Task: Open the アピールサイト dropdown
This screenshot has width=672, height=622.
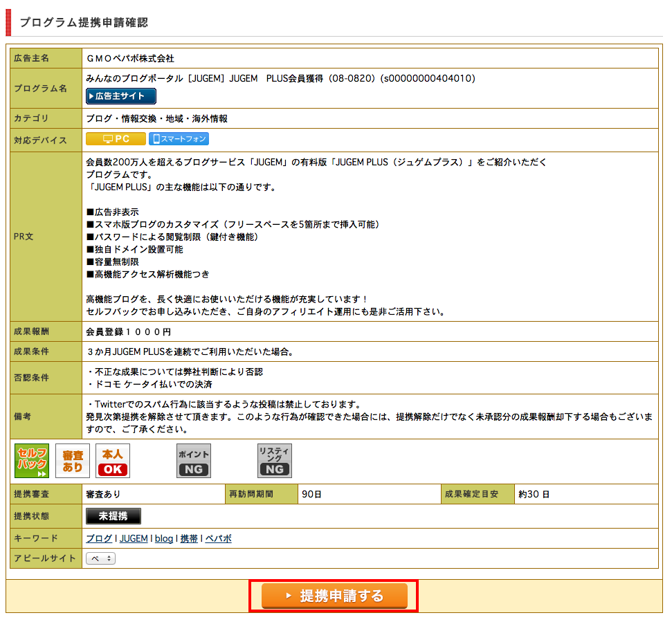Action: pos(101,558)
